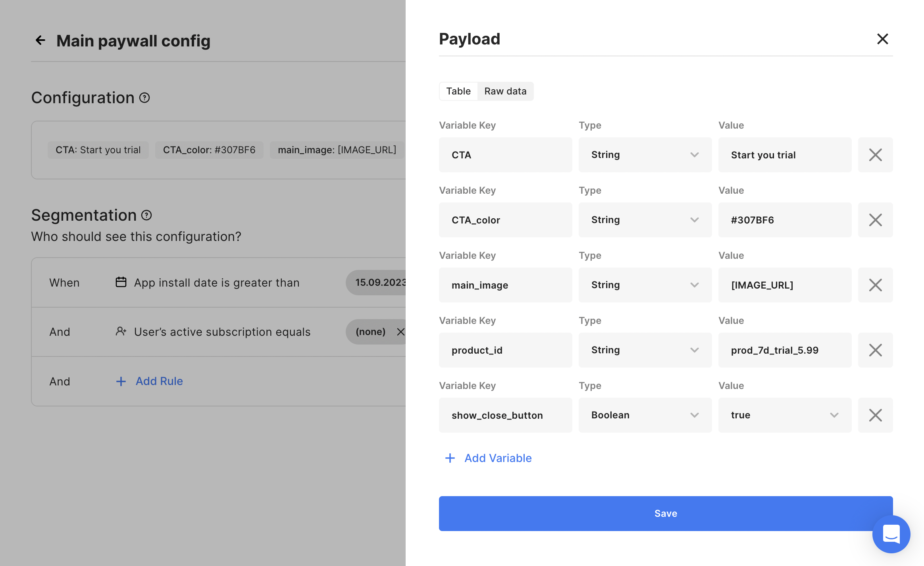Remove the main_image variable row
Viewport: 924px width, 566px height.
(x=875, y=285)
